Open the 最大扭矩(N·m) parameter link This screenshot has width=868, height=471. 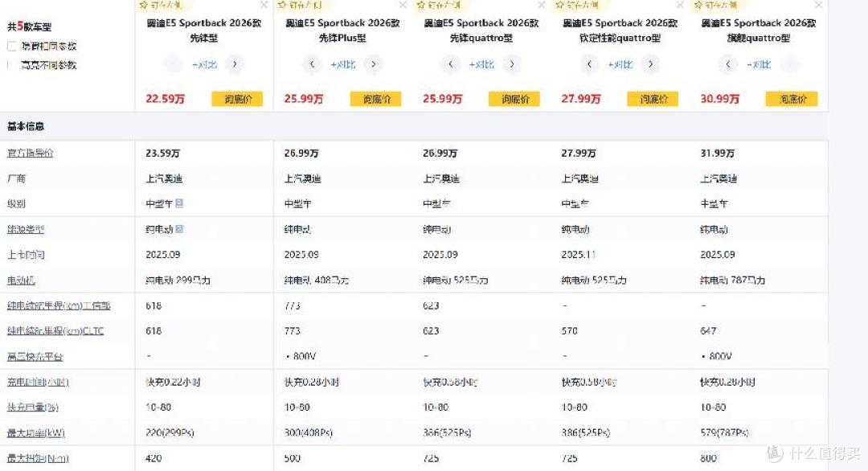[x=38, y=458]
